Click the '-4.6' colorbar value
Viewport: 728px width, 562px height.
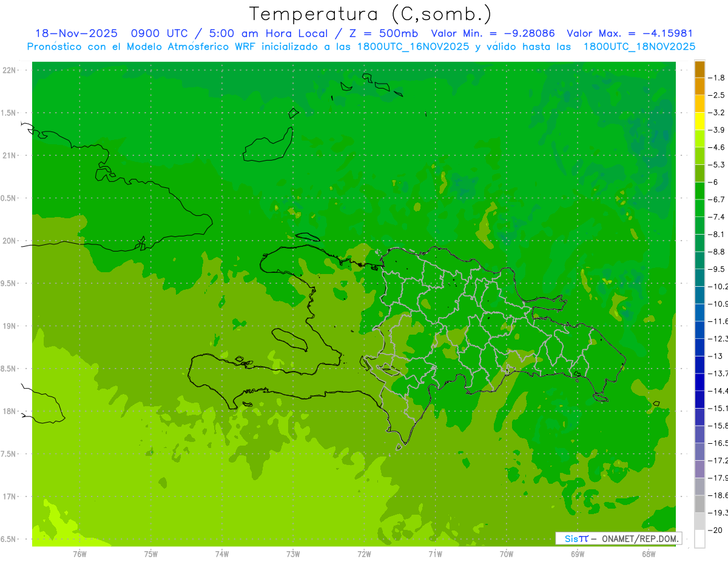(717, 147)
